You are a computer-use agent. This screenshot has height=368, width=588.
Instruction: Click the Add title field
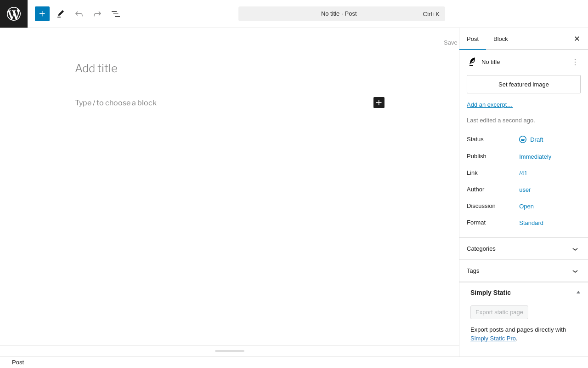pos(230,69)
